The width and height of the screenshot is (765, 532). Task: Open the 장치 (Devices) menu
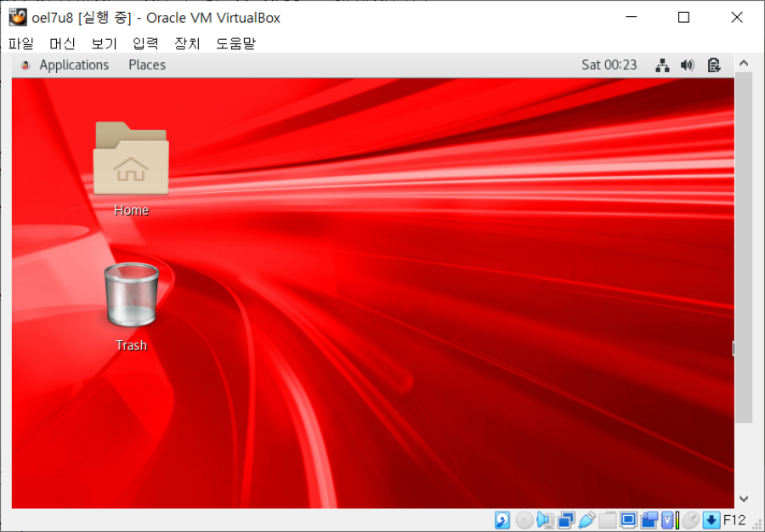[187, 43]
